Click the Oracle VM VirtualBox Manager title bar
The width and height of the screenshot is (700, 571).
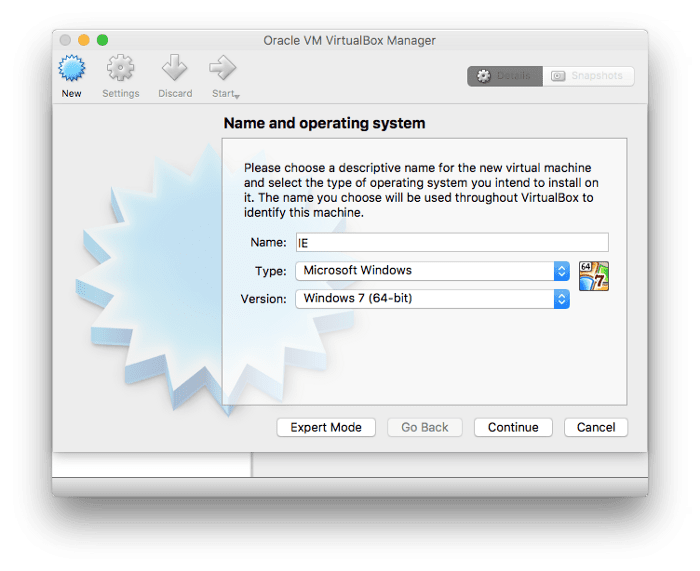click(x=349, y=40)
